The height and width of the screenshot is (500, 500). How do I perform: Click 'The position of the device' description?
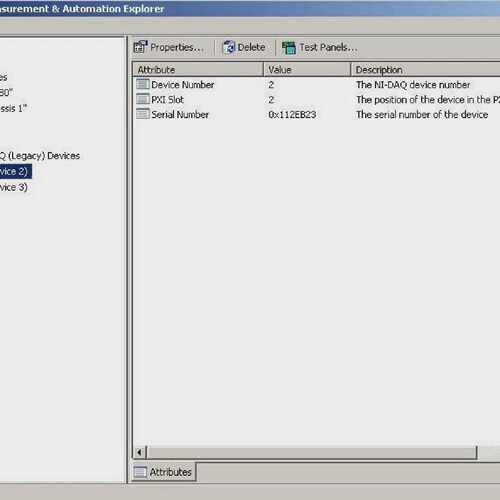click(428, 100)
